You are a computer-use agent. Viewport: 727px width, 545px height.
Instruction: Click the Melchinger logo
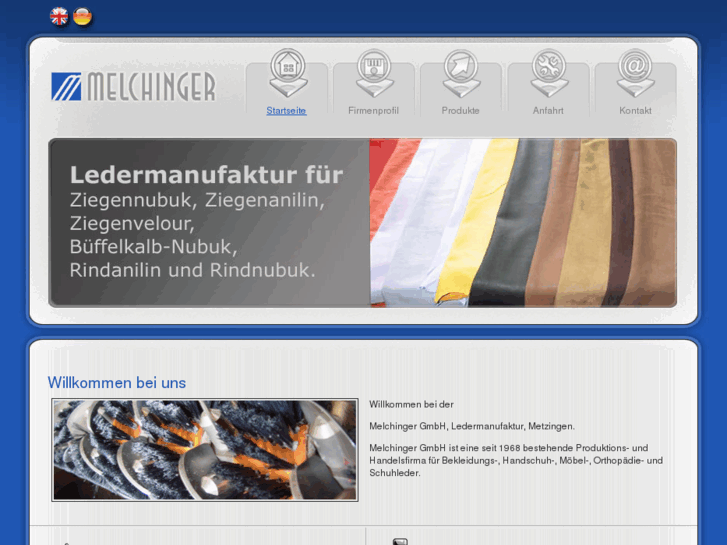click(x=133, y=87)
